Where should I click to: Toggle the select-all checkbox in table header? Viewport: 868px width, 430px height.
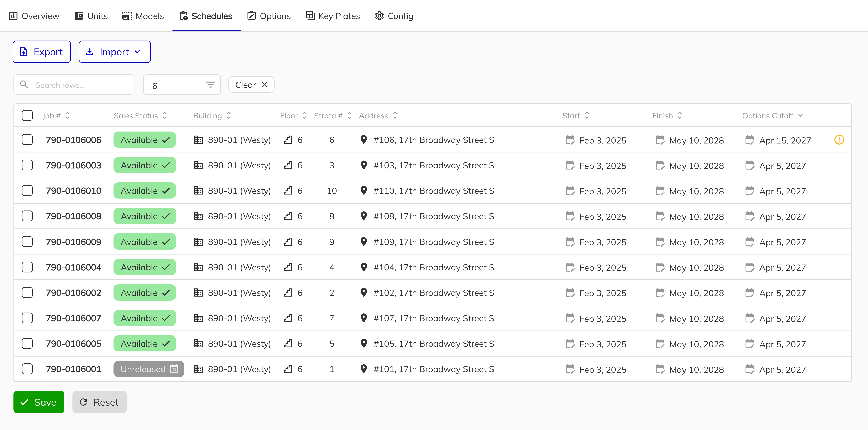(27, 116)
